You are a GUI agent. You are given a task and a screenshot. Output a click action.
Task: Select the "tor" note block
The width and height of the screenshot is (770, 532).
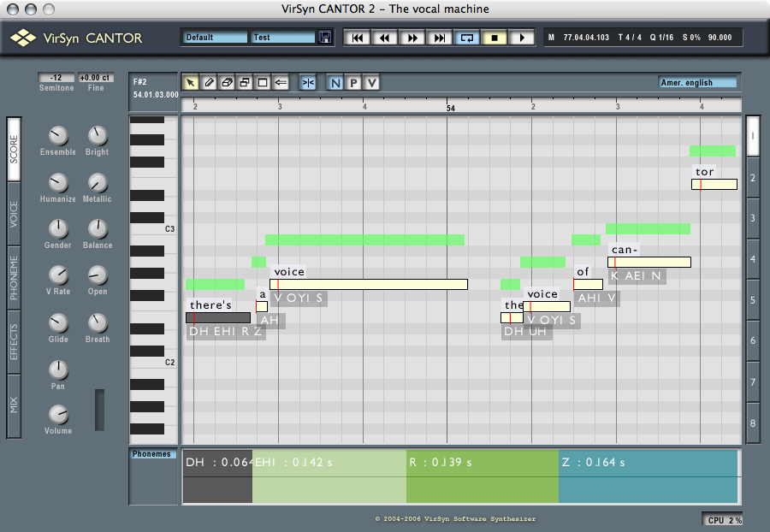pos(714,184)
